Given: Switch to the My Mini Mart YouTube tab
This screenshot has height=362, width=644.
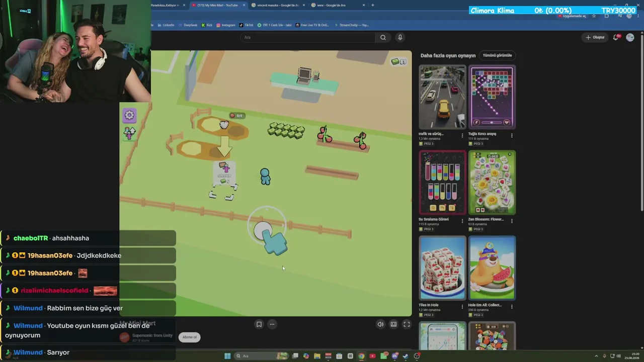Looking at the screenshot, I should [218, 5].
